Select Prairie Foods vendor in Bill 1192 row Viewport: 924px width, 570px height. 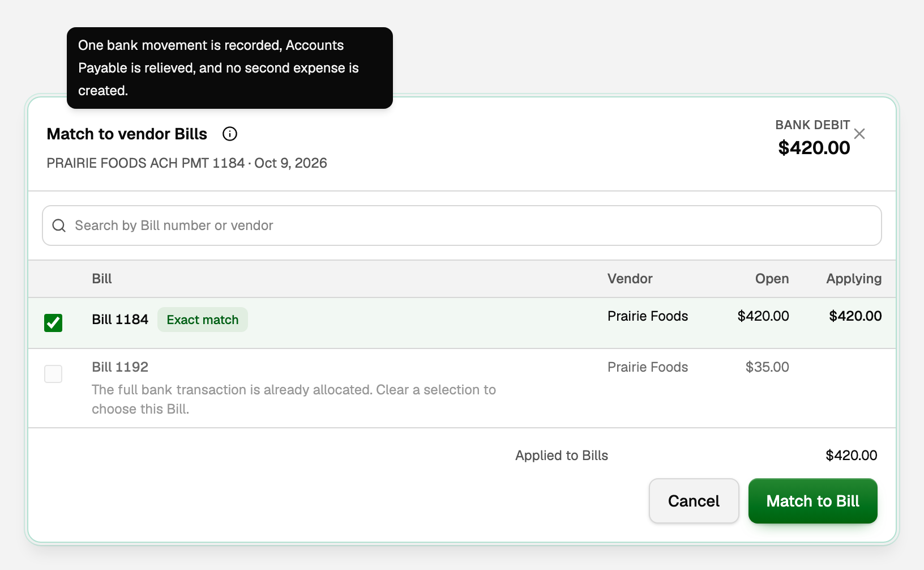[648, 367]
